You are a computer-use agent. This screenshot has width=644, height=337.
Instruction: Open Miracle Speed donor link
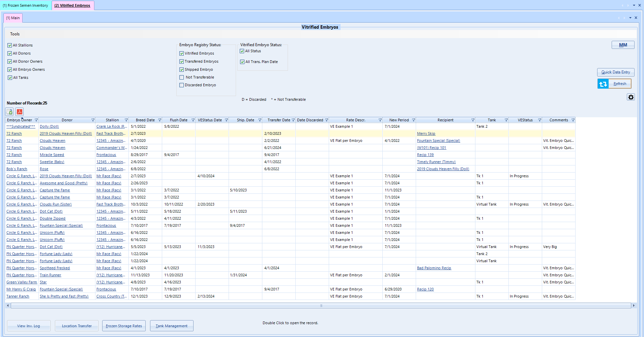[52, 155]
